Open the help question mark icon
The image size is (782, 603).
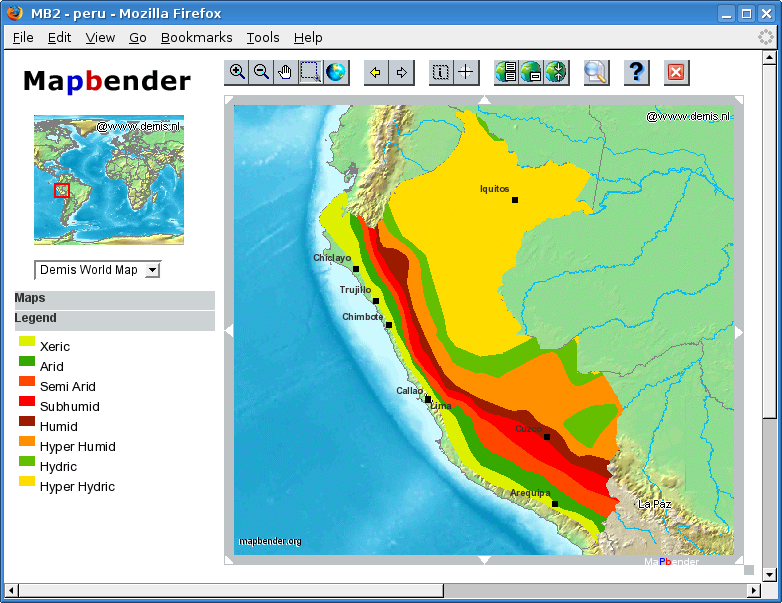pyautogui.click(x=637, y=72)
